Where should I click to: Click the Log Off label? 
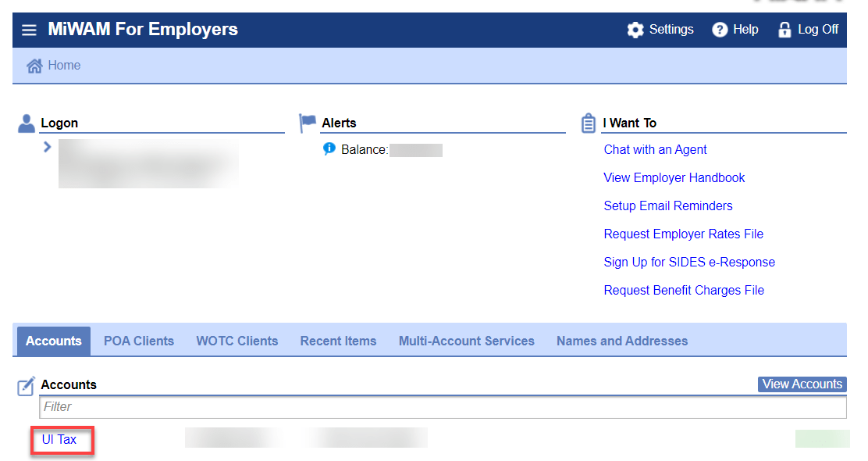point(818,30)
